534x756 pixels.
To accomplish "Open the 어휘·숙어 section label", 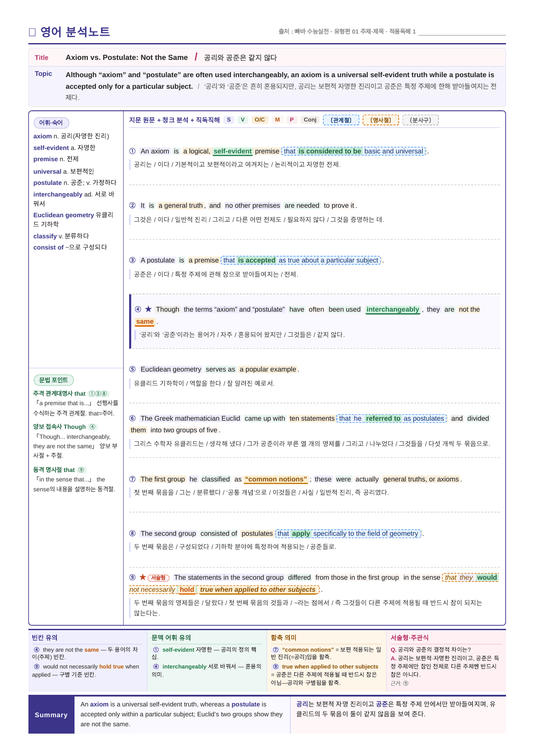I will (51, 123).
